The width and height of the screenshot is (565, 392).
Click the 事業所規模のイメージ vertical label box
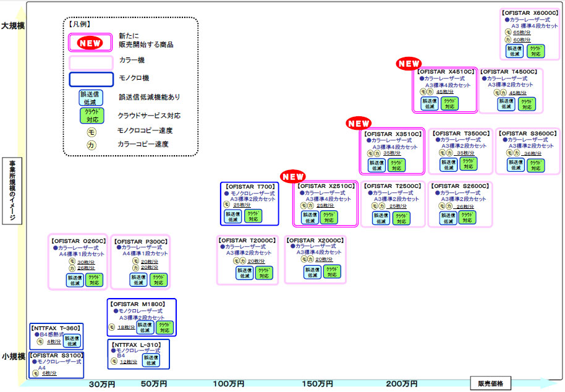12,191
